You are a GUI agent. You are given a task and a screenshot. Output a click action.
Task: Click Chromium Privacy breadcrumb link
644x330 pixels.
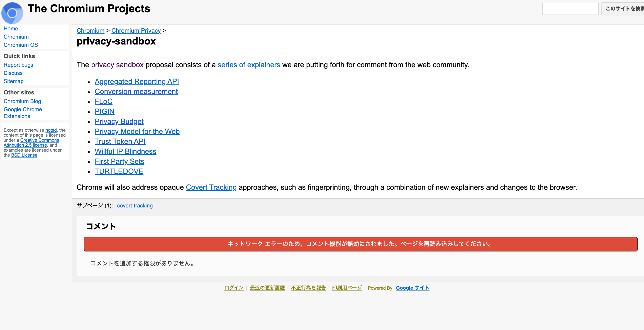click(x=136, y=30)
